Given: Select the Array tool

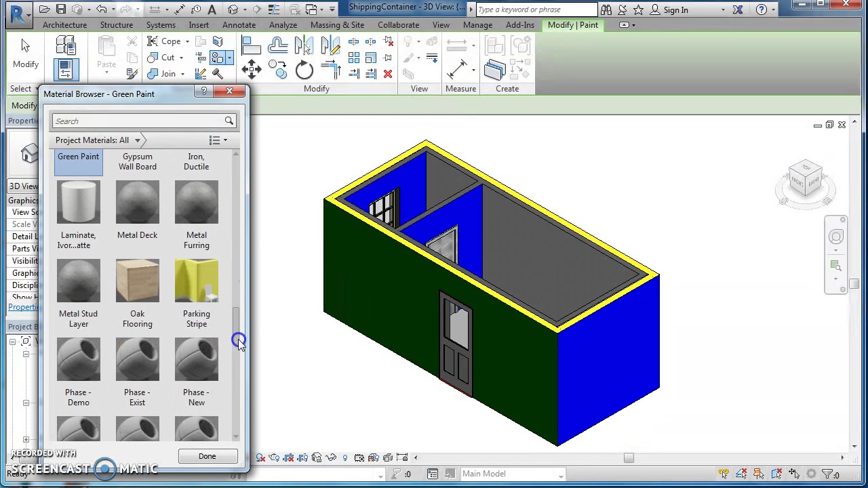Looking at the screenshot, I should 354,58.
